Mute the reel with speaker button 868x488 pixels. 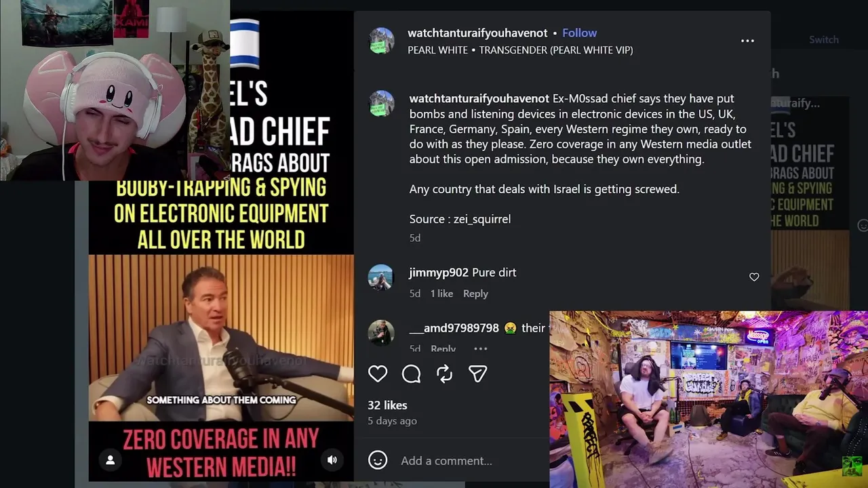coord(332,460)
